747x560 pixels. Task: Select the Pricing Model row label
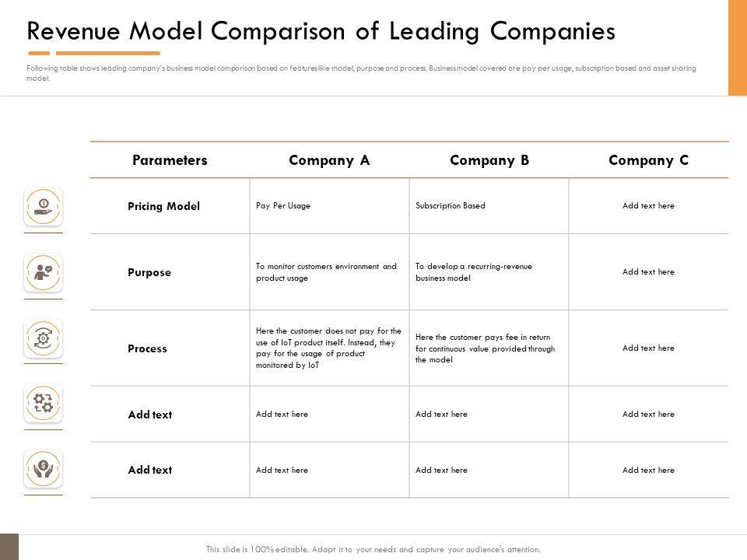click(x=163, y=206)
